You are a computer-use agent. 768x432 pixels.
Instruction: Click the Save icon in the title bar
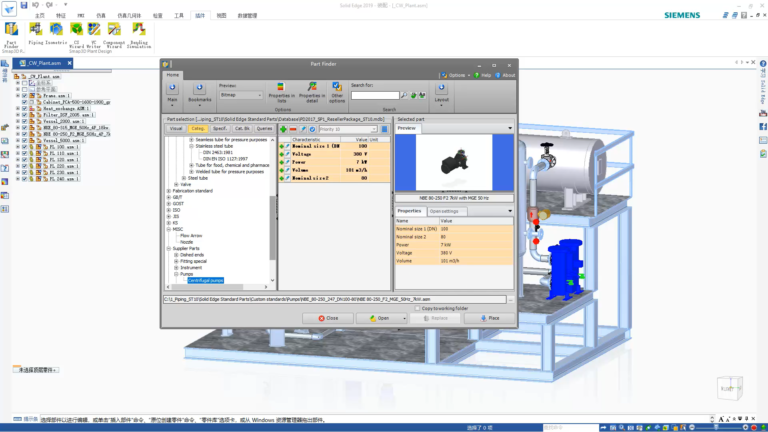point(24,5)
